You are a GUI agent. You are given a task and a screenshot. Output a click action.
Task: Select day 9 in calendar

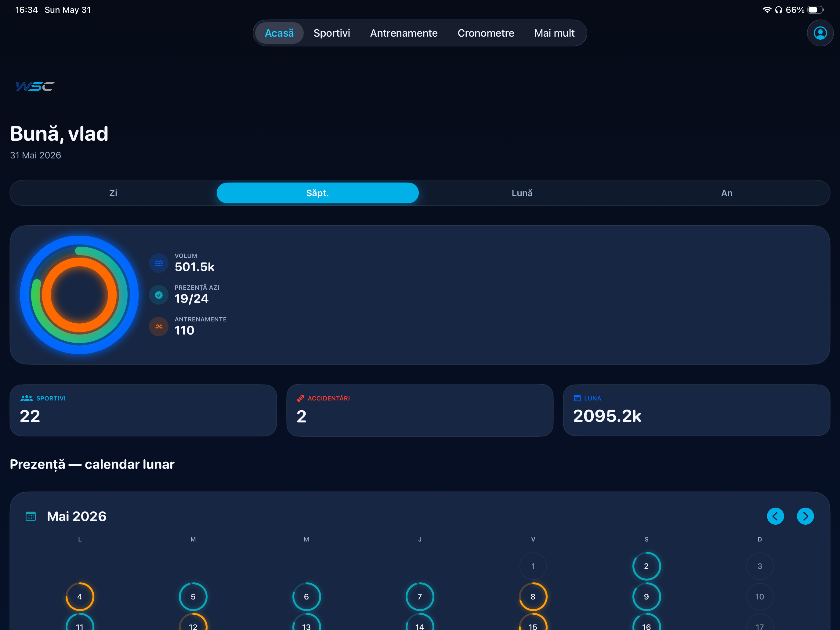646,597
